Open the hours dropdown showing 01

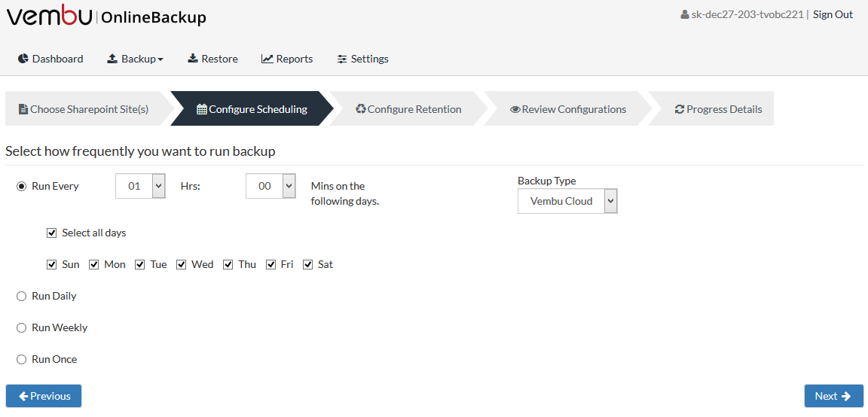point(141,187)
